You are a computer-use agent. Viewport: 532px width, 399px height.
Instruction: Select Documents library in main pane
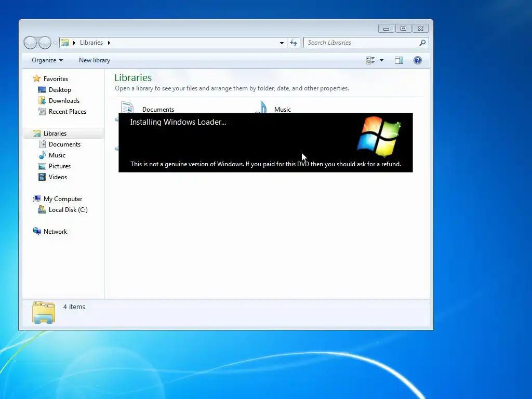coord(158,110)
